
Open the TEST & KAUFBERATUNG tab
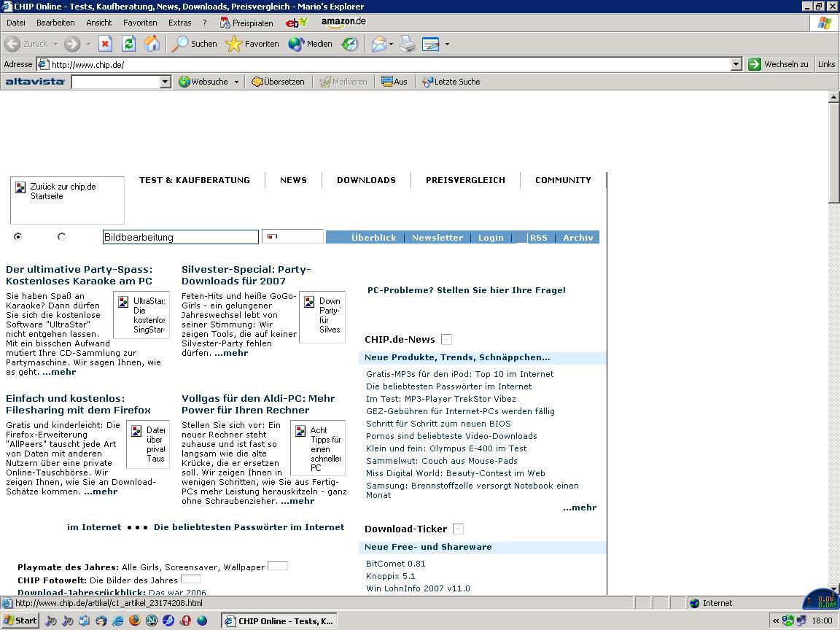pos(195,180)
